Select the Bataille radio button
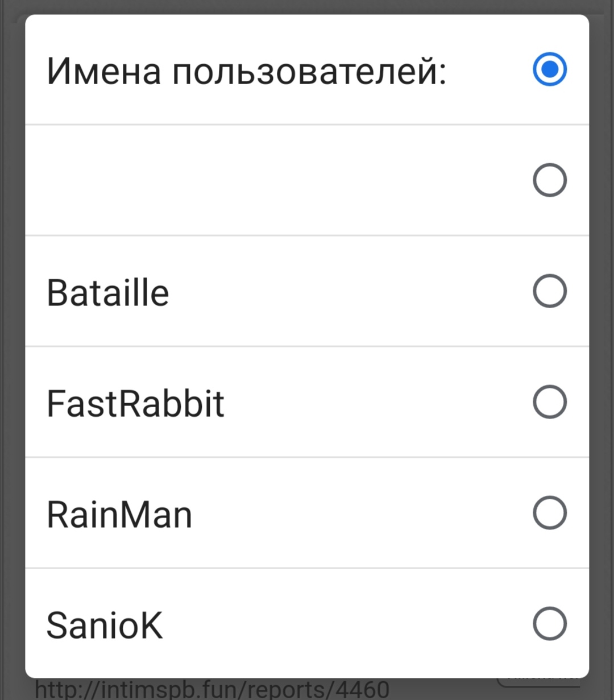 [x=549, y=291]
